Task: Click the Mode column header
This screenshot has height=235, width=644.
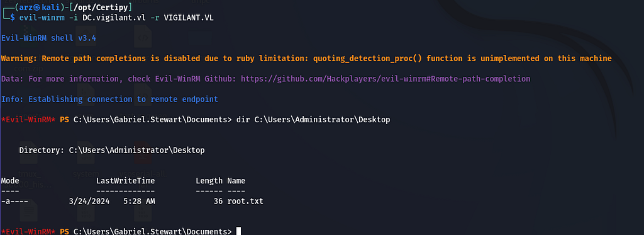Action: [x=10, y=181]
